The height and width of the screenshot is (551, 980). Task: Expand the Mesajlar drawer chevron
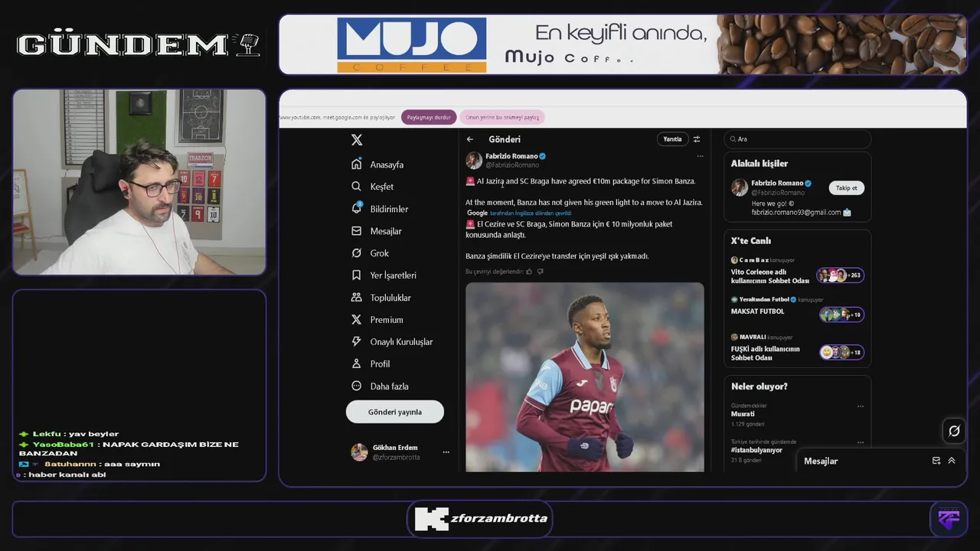pos(952,461)
